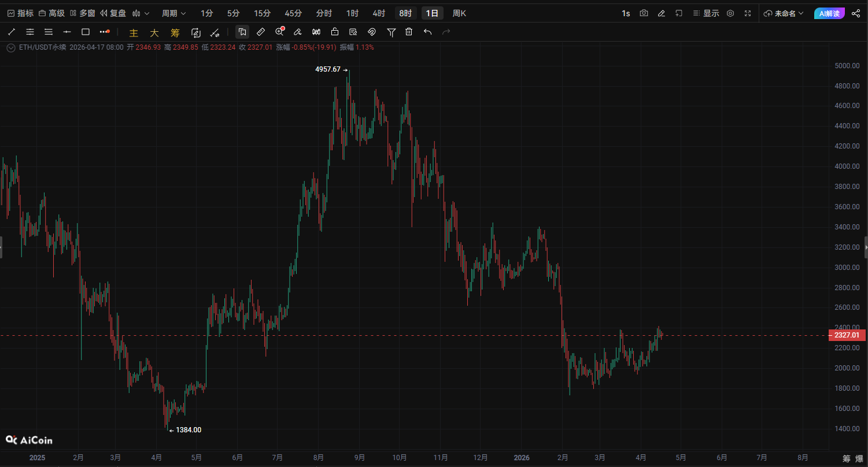Switch to the 周K weekly timeframe
The image size is (868, 467).
point(459,13)
